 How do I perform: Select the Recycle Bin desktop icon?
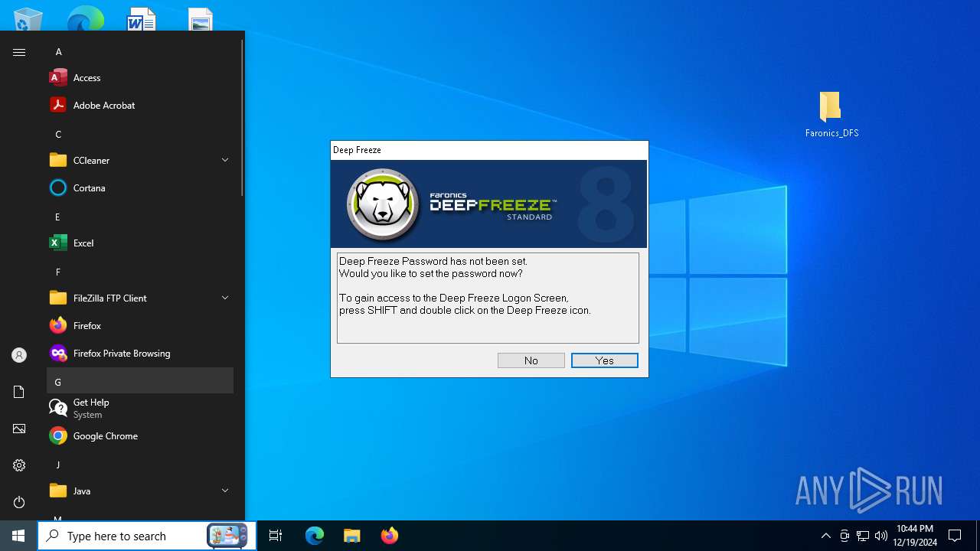click(28, 18)
